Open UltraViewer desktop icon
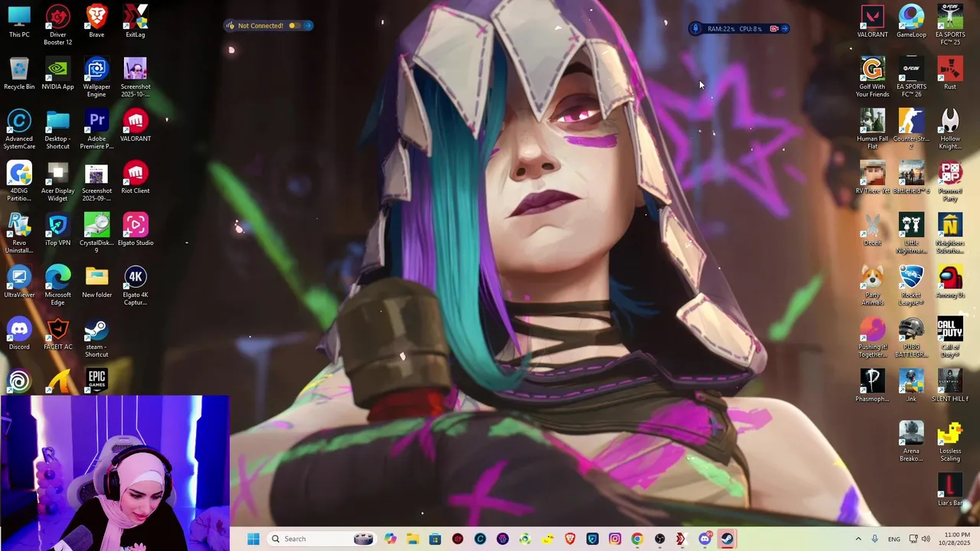Screen dimensions: 980x551 pyautogui.click(x=19, y=282)
